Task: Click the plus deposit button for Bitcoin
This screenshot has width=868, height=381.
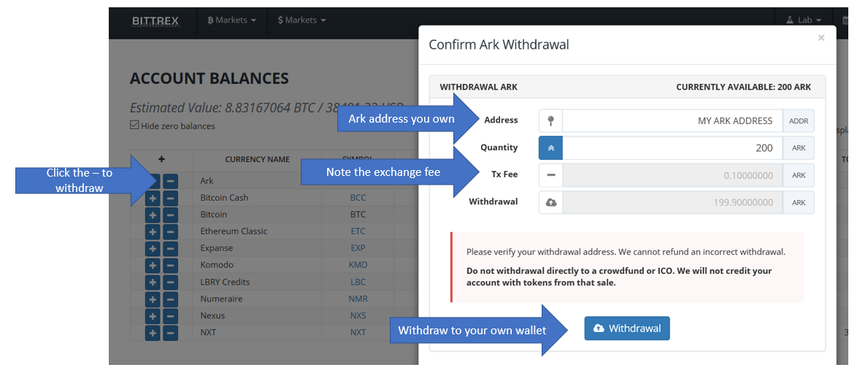Action: tap(153, 215)
